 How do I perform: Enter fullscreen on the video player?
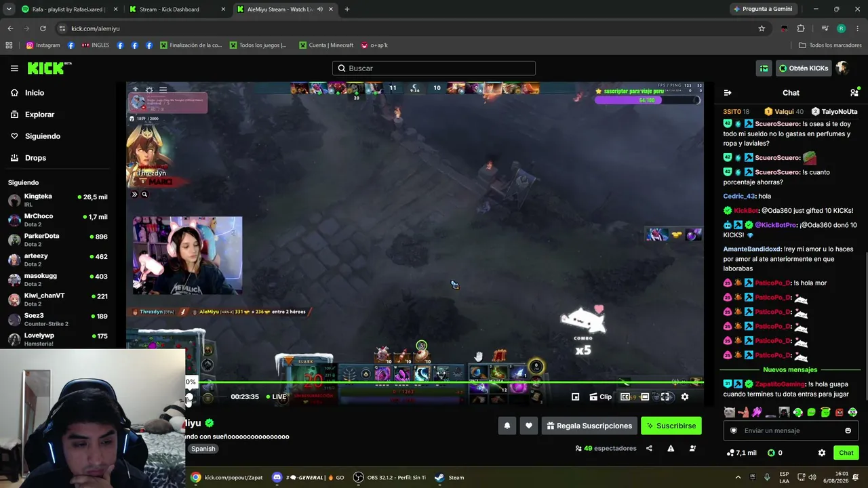[x=665, y=397]
